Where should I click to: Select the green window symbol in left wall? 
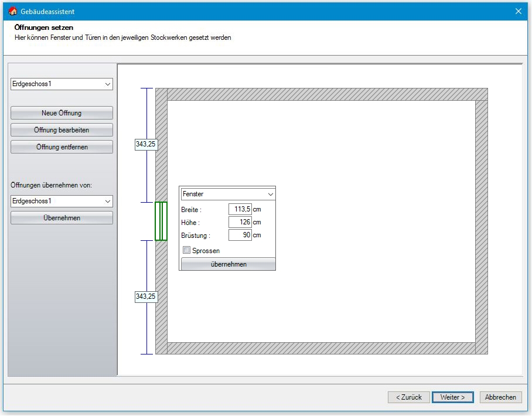point(161,221)
